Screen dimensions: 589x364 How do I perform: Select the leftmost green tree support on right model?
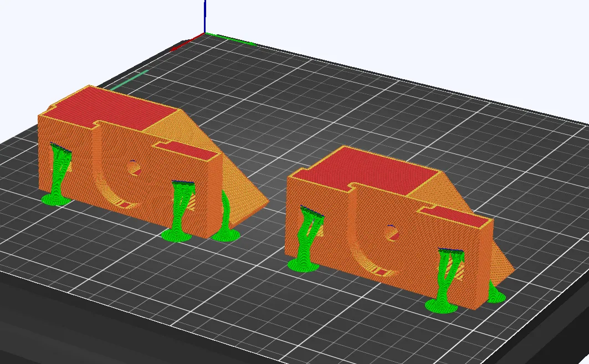point(306,238)
